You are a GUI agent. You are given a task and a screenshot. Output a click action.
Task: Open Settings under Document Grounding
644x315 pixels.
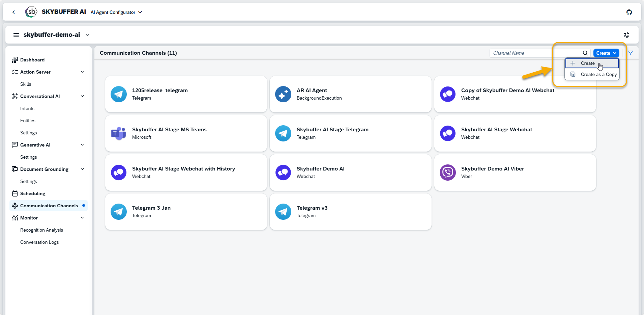29,181
